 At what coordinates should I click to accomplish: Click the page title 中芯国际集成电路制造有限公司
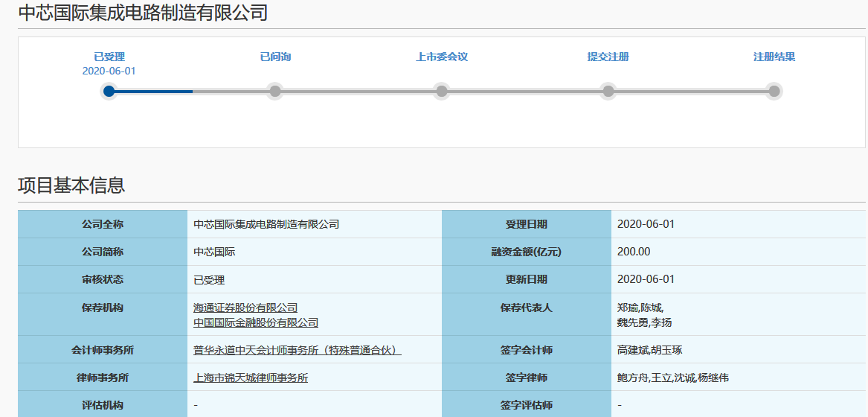pyautogui.click(x=143, y=13)
